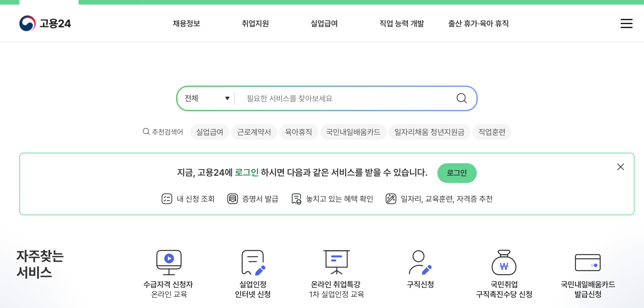
Task: Open the 채용정보 menu
Action: pyautogui.click(x=186, y=23)
